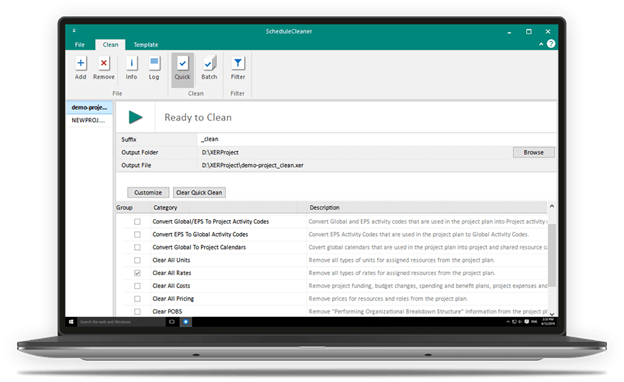This screenshot has height=382, width=624.
Task: Open the File menu tab
Action: click(x=80, y=45)
